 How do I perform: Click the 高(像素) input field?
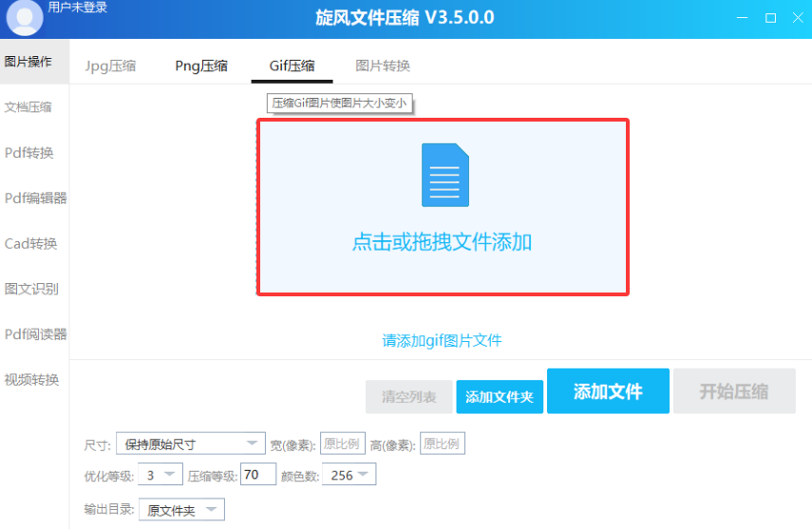(443, 444)
